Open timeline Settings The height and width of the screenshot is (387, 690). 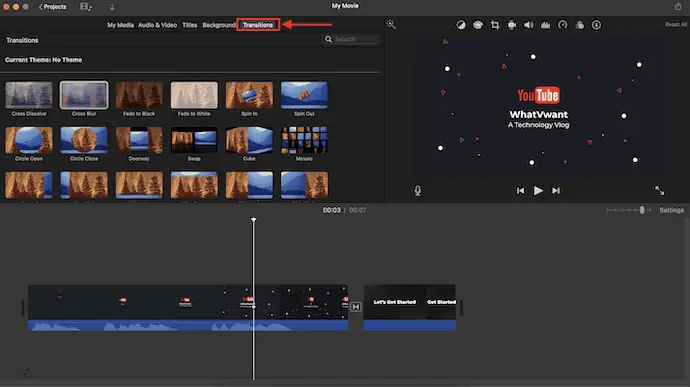(672, 210)
